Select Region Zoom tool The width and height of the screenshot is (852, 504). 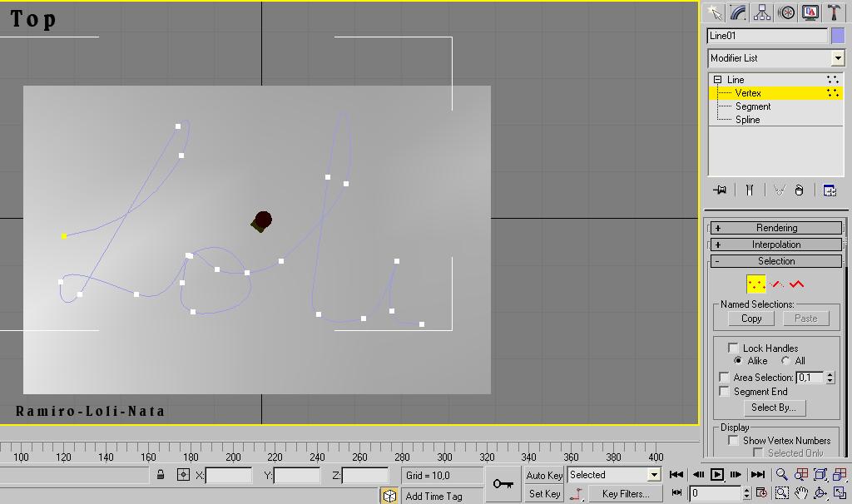coord(781,493)
